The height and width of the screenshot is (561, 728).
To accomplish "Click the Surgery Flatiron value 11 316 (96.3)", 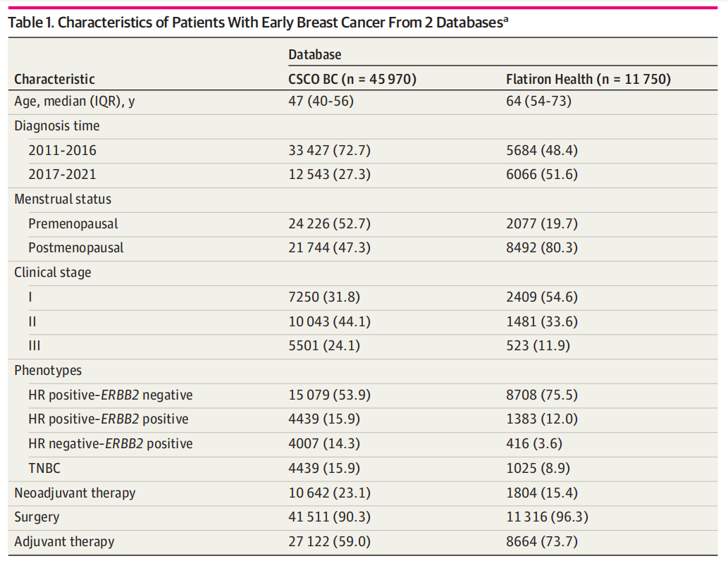I will click(x=547, y=517).
